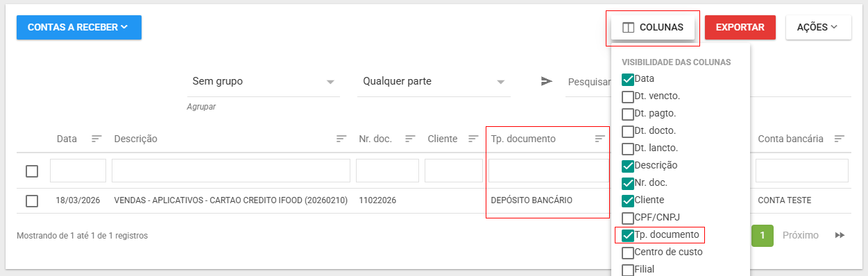
Task: Expand the Sem grupo group selector
Action: click(x=264, y=82)
